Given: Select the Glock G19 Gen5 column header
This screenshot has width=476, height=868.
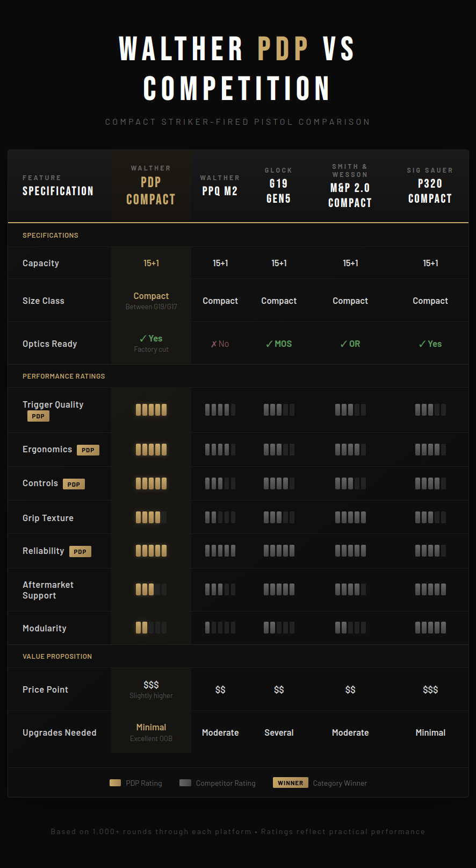Looking at the screenshot, I should pos(279,186).
